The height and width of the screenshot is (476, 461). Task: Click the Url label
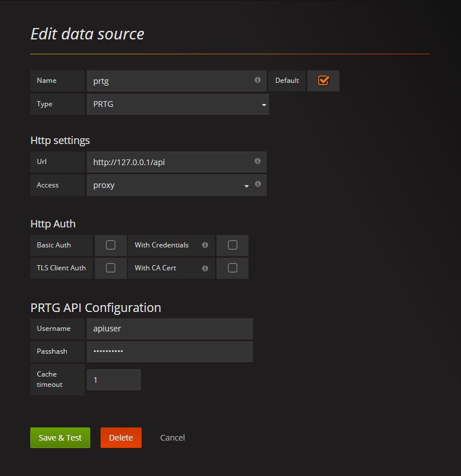(42, 162)
